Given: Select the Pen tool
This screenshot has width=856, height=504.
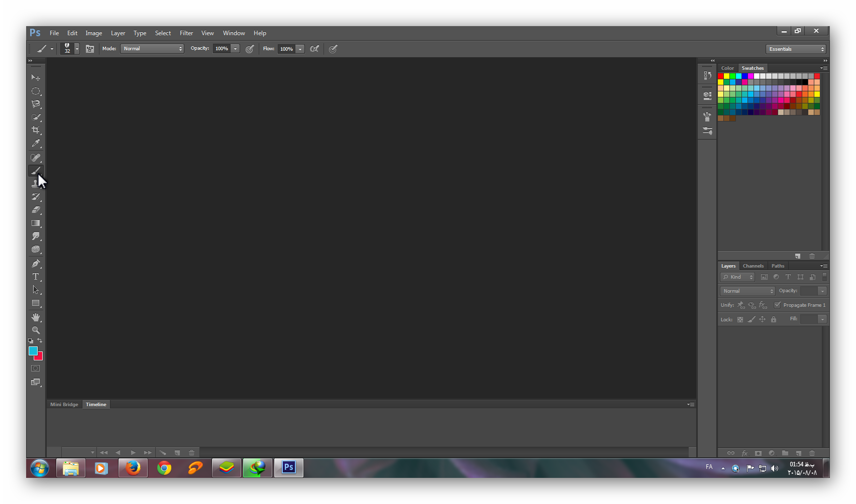Looking at the screenshot, I should pos(36,264).
